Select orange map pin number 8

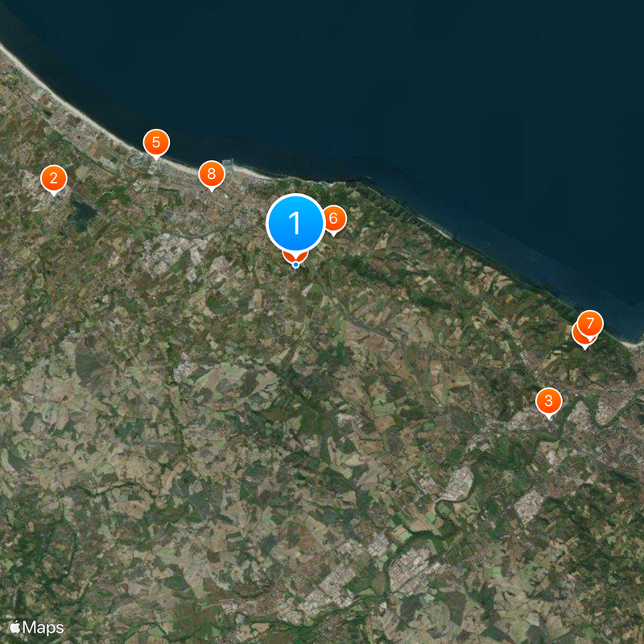(x=212, y=174)
